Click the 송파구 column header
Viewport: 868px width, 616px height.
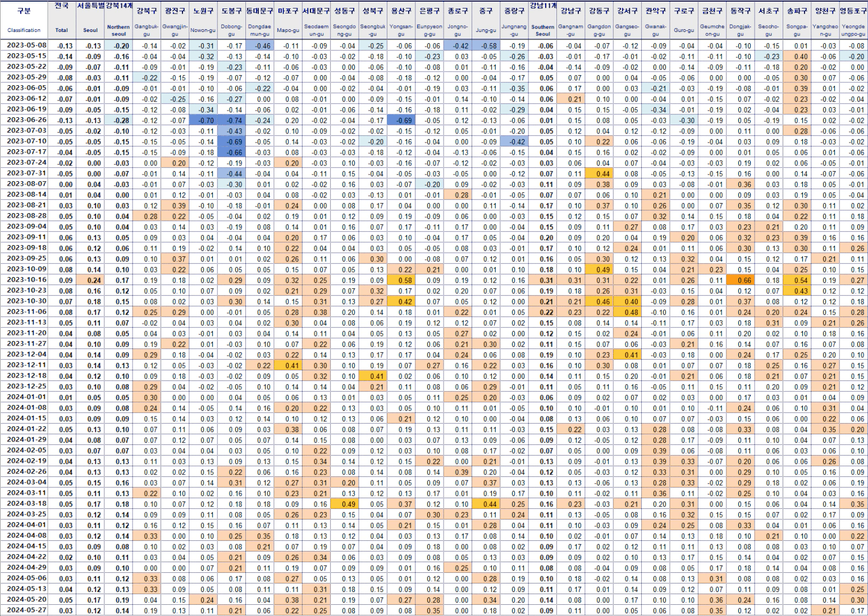coord(797,11)
